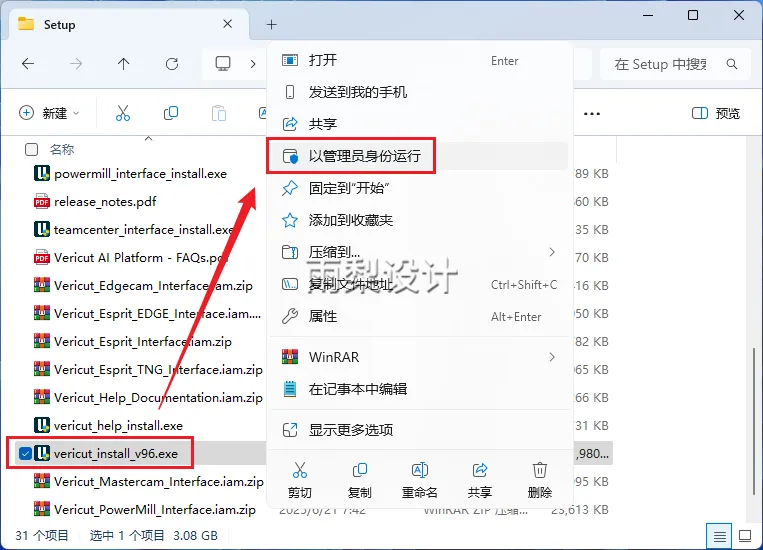Switch to large icons view in status bar
The image size is (763, 550).
[745, 536]
